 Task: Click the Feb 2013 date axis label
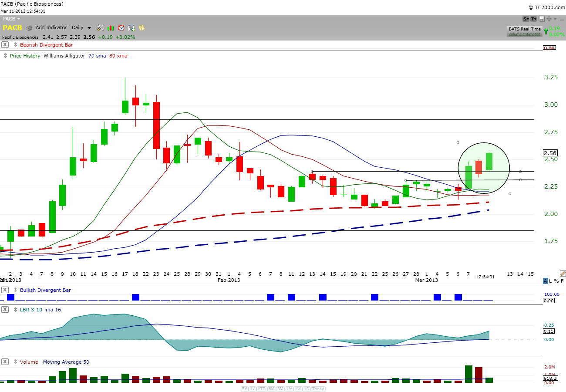pyautogui.click(x=228, y=280)
